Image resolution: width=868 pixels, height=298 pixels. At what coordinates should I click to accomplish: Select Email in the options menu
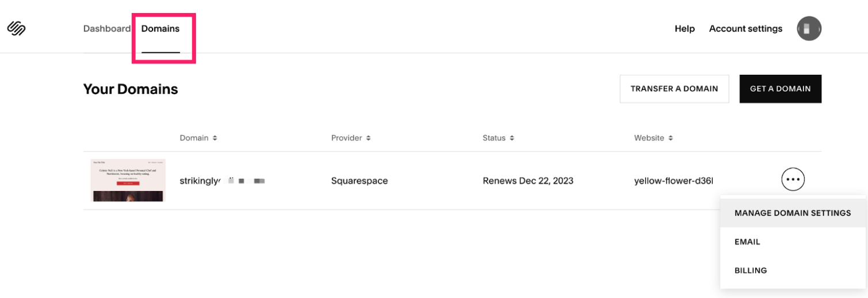(747, 242)
